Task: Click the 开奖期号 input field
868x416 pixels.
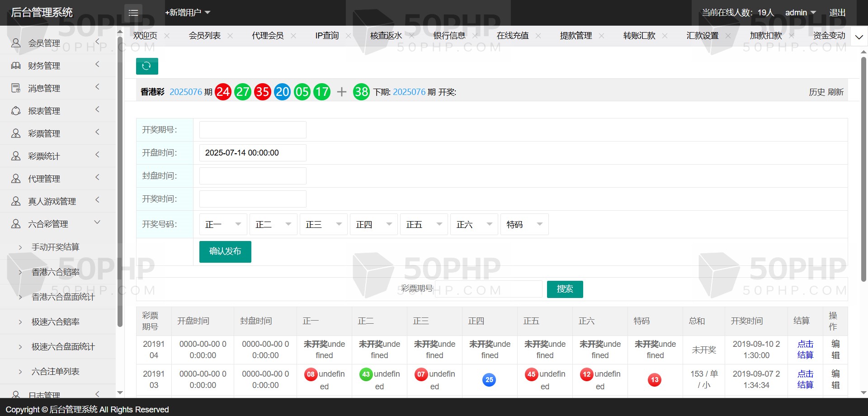Action: click(x=253, y=130)
